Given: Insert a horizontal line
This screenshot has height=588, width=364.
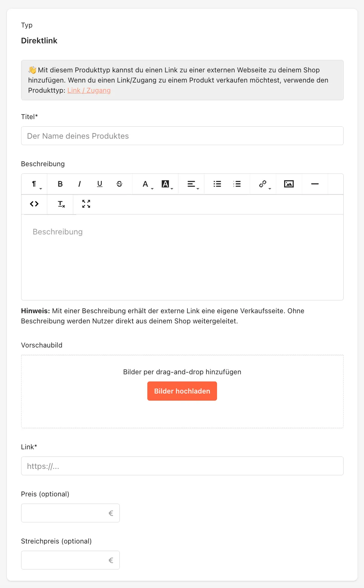Looking at the screenshot, I should (x=315, y=184).
